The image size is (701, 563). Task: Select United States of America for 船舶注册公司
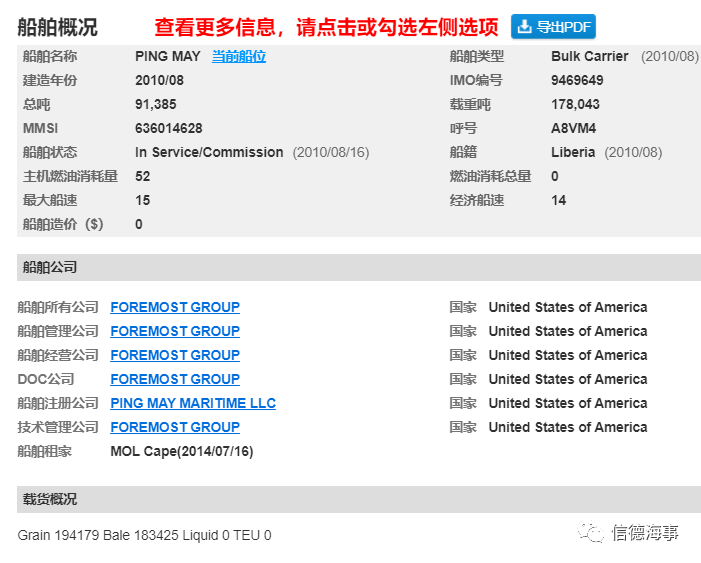coord(568,403)
